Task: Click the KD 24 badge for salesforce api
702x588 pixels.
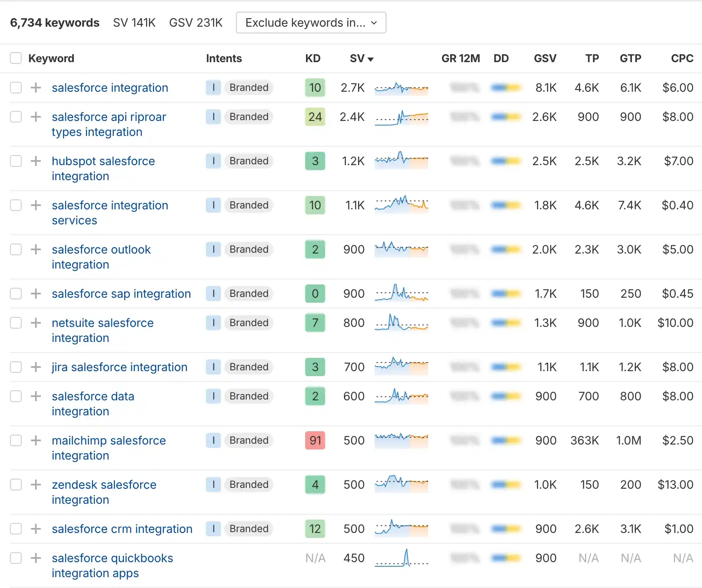Action: tap(315, 117)
